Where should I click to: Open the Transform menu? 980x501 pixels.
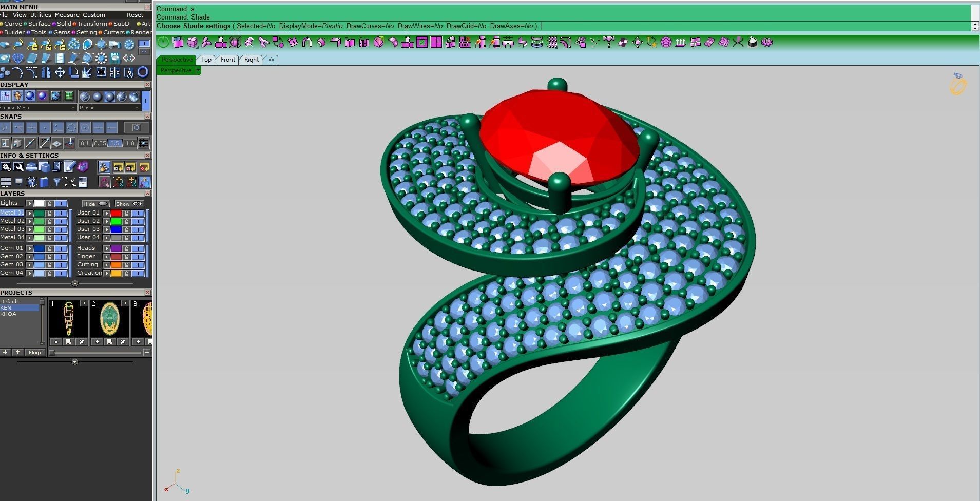pyautogui.click(x=92, y=24)
